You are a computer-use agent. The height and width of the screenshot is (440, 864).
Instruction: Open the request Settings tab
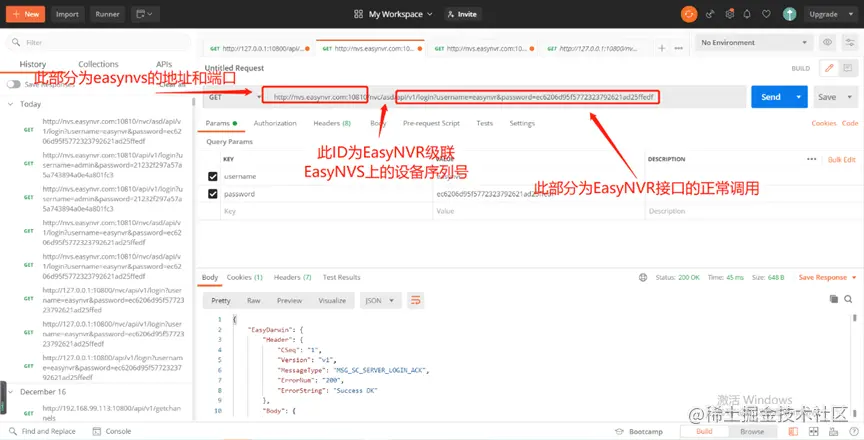(522, 123)
